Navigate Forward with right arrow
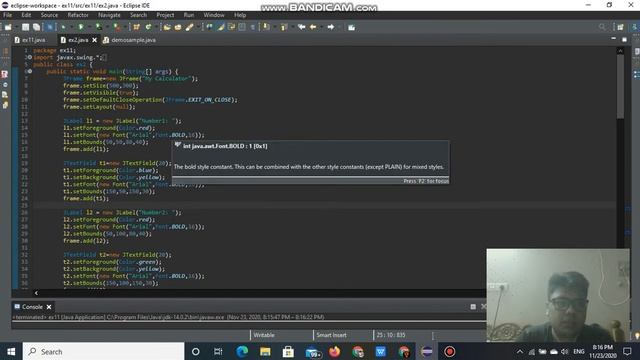Screen dimensions: 640x360 tap(331, 27)
